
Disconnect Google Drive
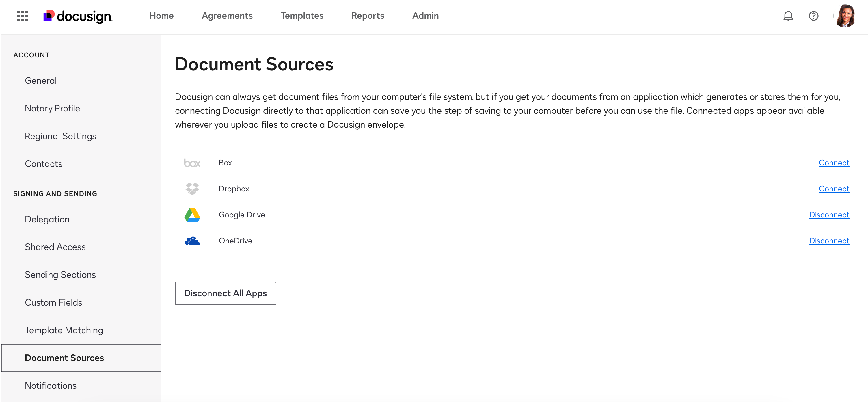[829, 215]
